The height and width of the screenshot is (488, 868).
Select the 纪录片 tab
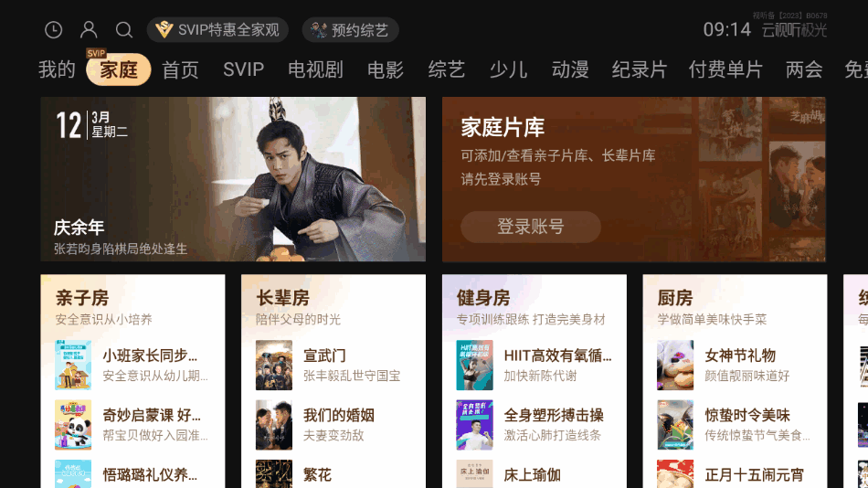pyautogui.click(x=640, y=69)
